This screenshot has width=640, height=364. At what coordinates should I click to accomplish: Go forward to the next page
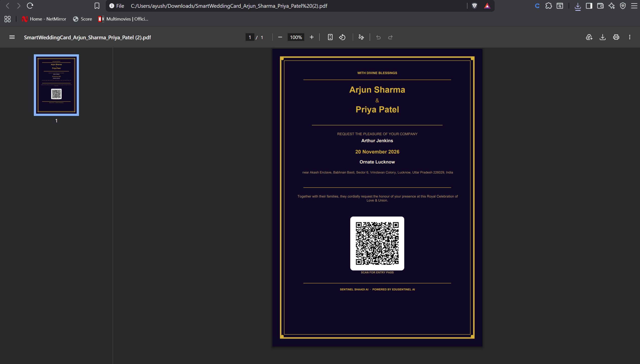(x=19, y=6)
